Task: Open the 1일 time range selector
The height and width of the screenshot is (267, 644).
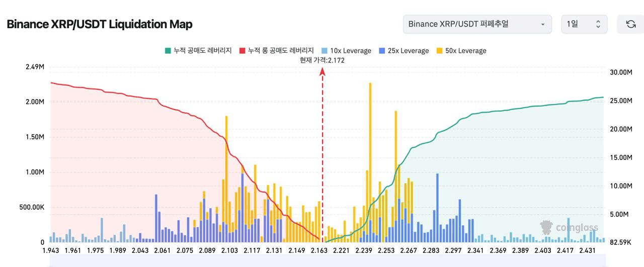Action: tap(584, 24)
